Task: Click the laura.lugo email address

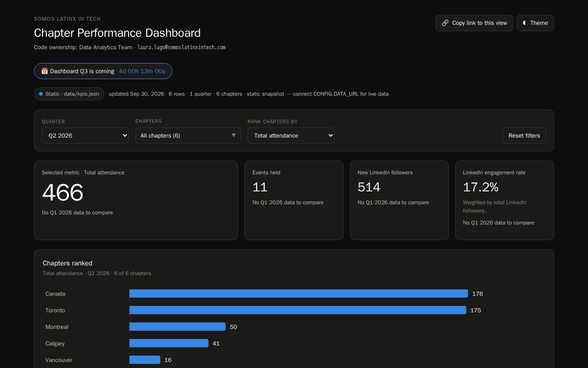Action: point(181,47)
